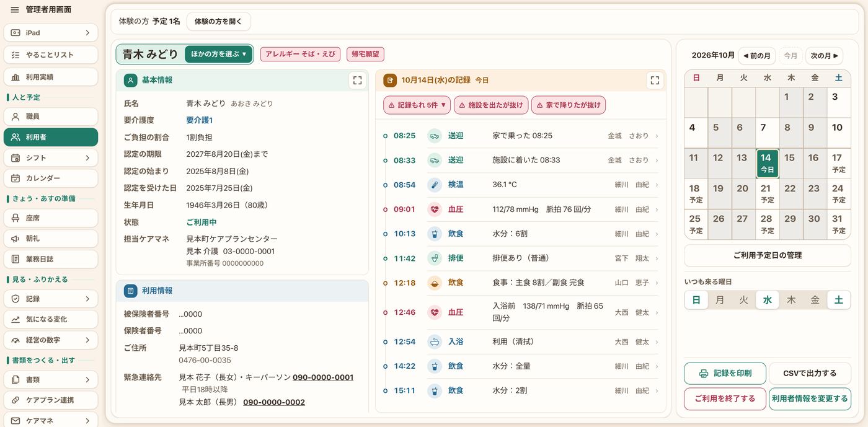Click the 家で降りたが抜け warning

pos(569,105)
